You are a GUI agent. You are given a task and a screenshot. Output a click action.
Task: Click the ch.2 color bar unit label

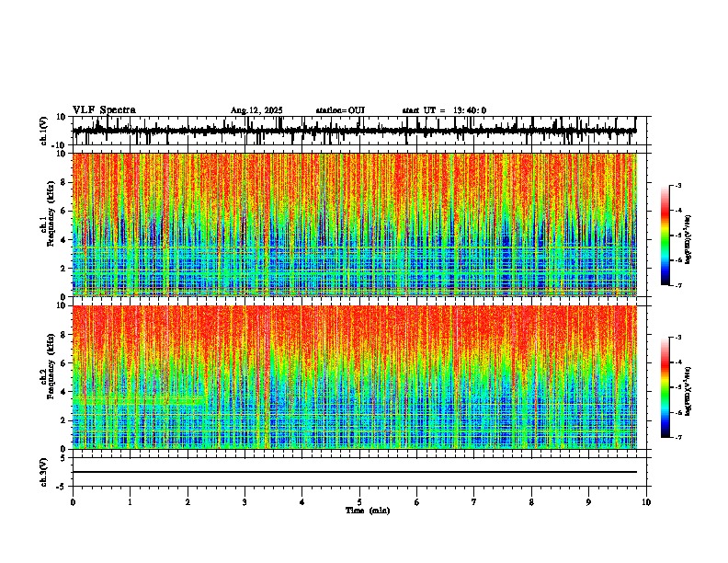pyautogui.click(x=688, y=391)
